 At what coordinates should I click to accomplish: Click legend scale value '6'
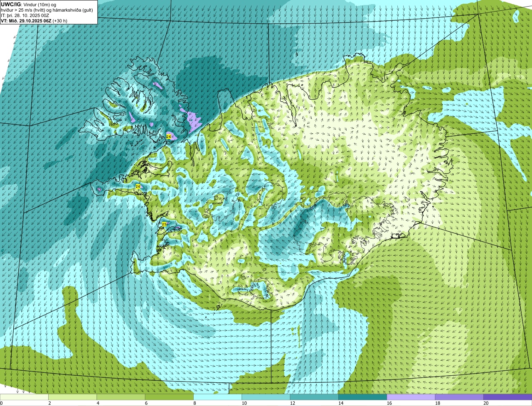coord(146,403)
